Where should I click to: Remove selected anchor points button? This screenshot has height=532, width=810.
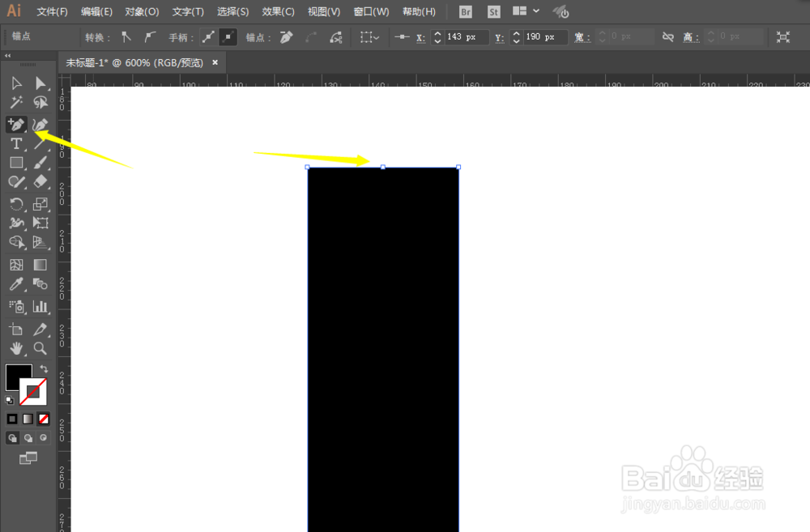click(x=286, y=36)
